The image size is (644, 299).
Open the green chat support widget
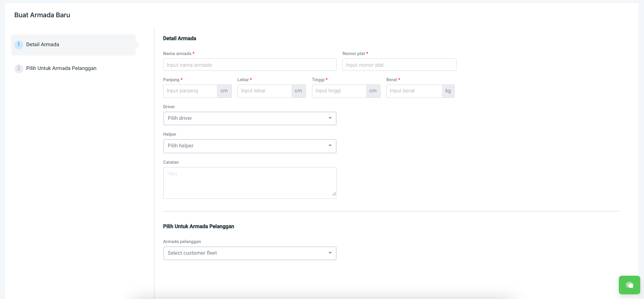[629, 285]
